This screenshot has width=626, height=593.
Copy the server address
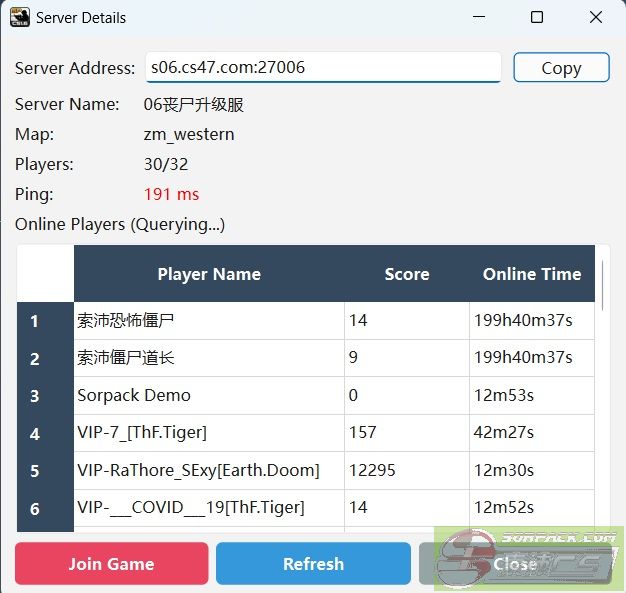click(x=561, y=68)
